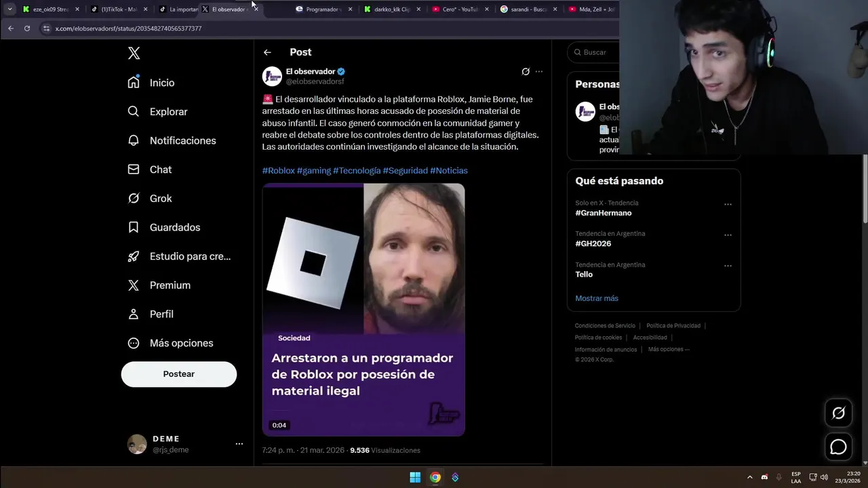Open the #Seguridad hashtag
Screen dimensions: 868x488
click(406, 171)
